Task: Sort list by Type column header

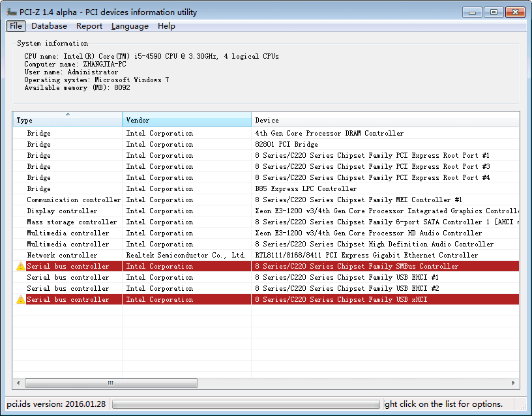Action: coord(68,120)
